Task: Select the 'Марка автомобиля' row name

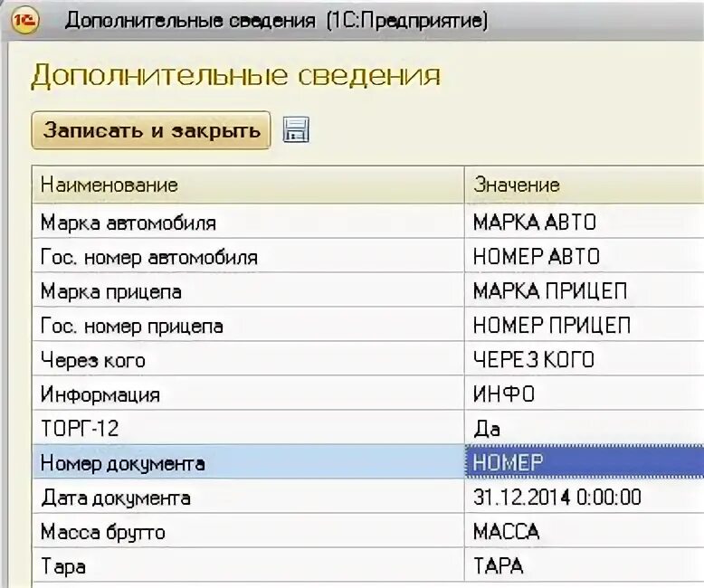Action: point(248,223)
